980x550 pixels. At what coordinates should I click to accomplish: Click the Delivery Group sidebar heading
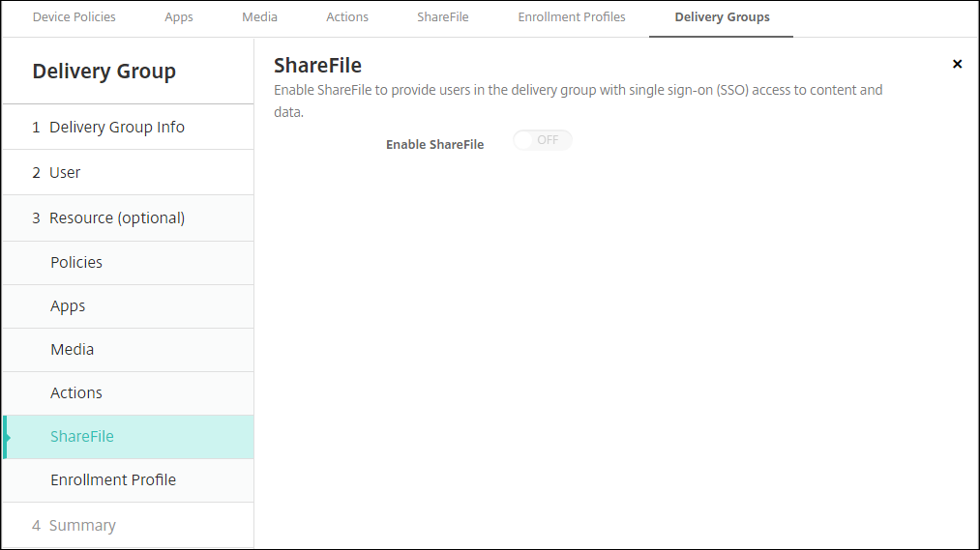tap(104, 72)
